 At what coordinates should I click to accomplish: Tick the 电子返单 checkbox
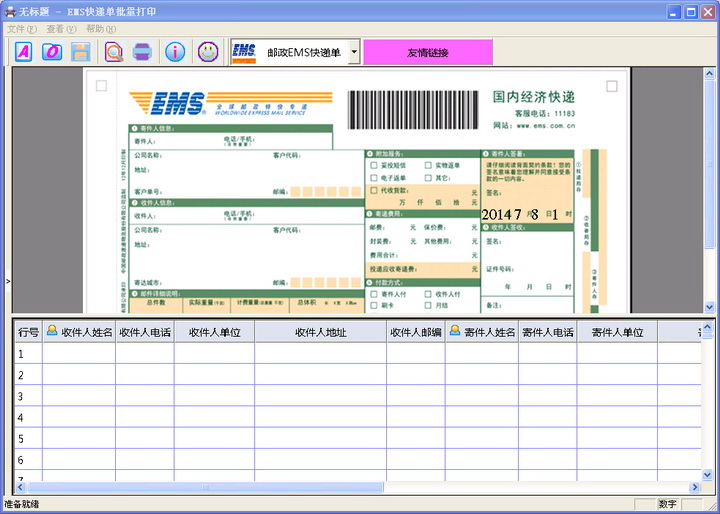pyautogui.click(x=374, y=178)
